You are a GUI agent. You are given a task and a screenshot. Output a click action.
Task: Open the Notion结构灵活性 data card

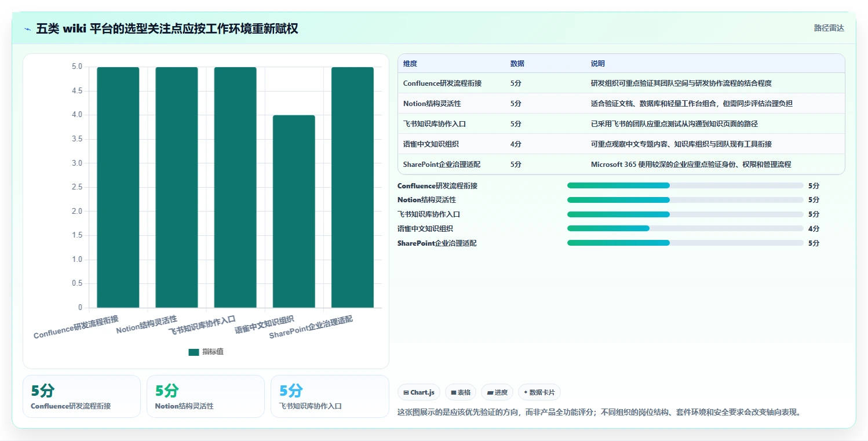click(206, 396)
